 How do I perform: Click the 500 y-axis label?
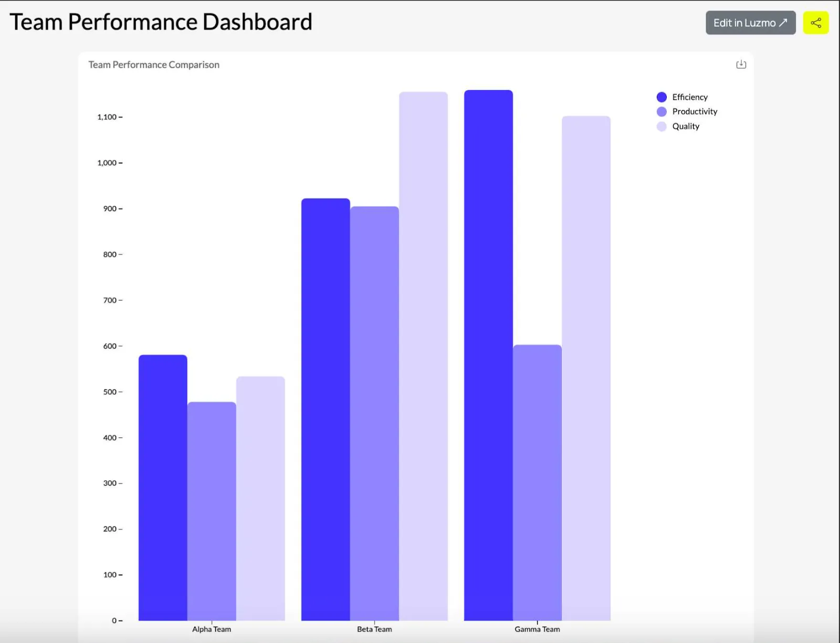coord(110,392)
